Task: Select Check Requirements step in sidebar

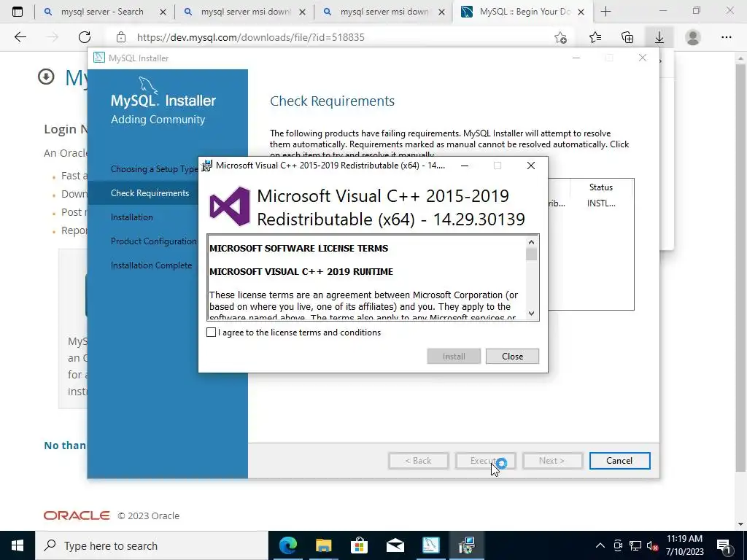Action: point(150,192)
